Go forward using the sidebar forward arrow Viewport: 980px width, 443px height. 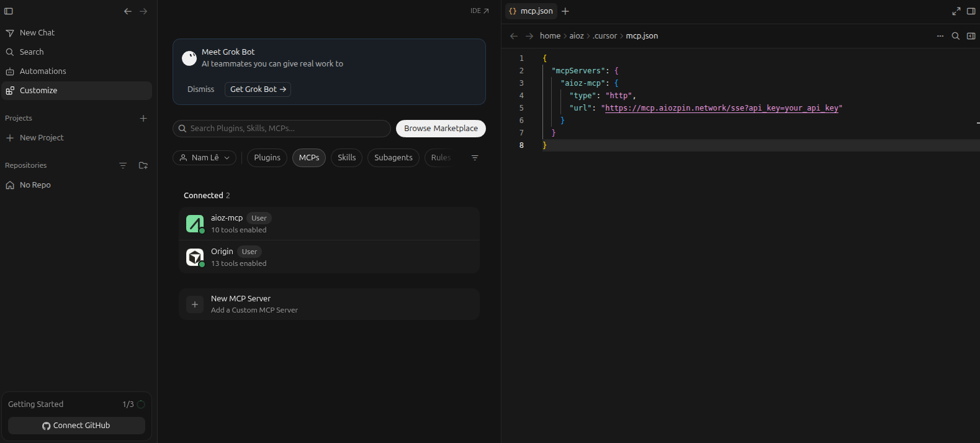(143, 11)
